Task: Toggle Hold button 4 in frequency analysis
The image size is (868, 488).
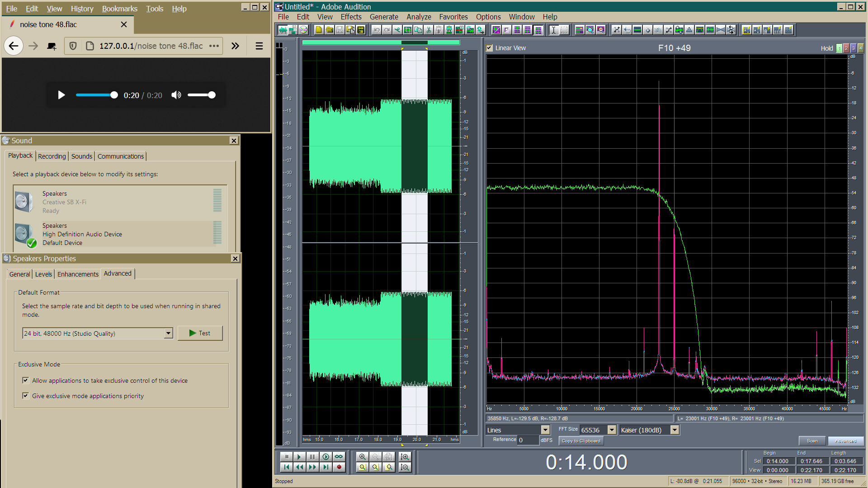Action: (861, 48)
